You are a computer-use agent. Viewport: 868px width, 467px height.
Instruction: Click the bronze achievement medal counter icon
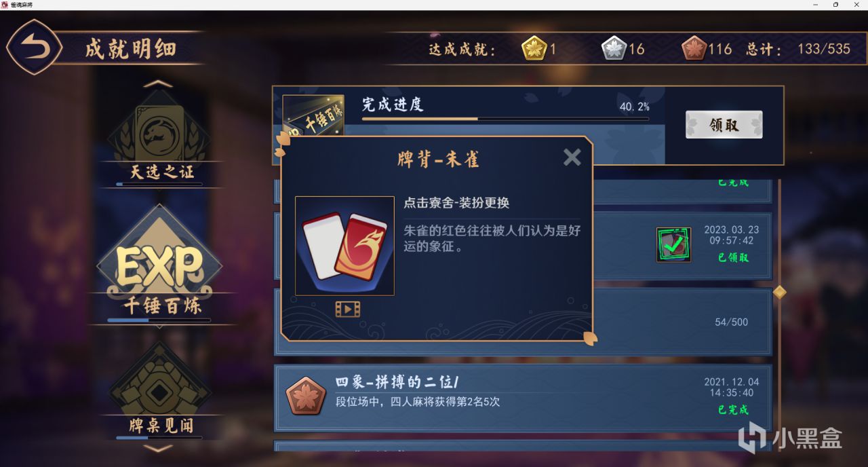coord(694,49)
